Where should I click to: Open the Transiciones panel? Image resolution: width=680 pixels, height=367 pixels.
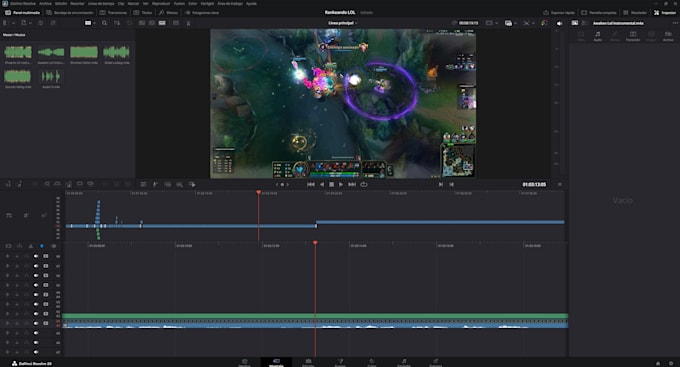pos(113,13)
